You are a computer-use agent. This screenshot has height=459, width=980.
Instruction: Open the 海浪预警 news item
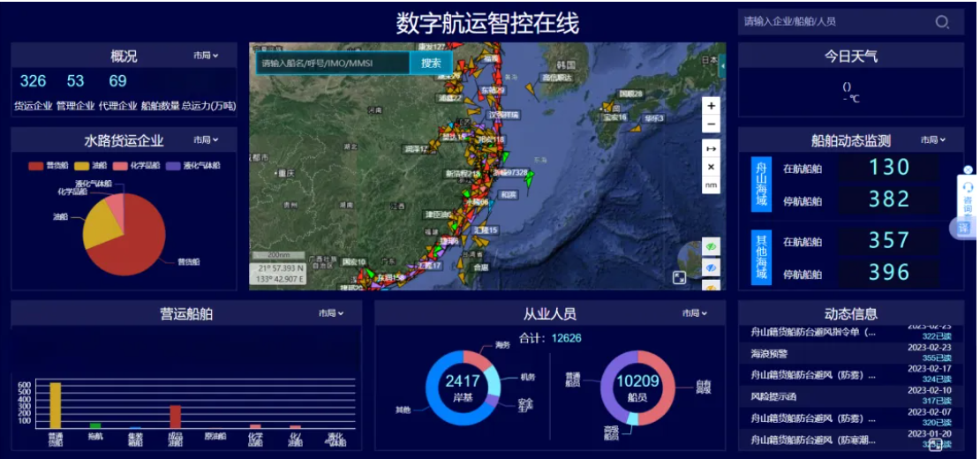point(767,353)
